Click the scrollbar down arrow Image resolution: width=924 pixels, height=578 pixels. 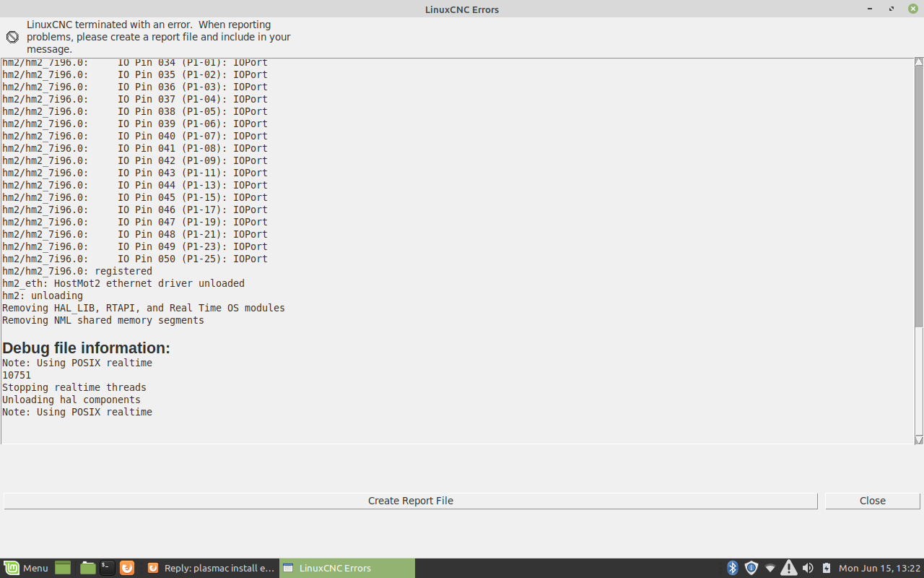click(x=919, y=440)
